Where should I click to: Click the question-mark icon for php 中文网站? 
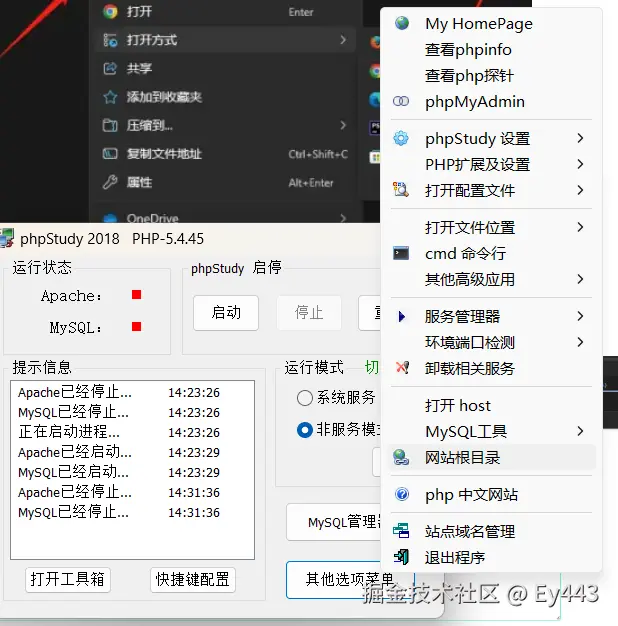click(x=402, y=494)
